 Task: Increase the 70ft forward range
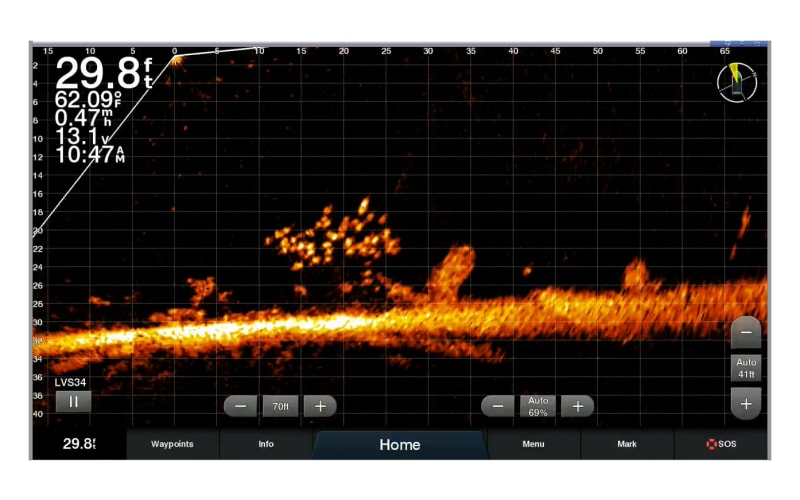[320, 406]
